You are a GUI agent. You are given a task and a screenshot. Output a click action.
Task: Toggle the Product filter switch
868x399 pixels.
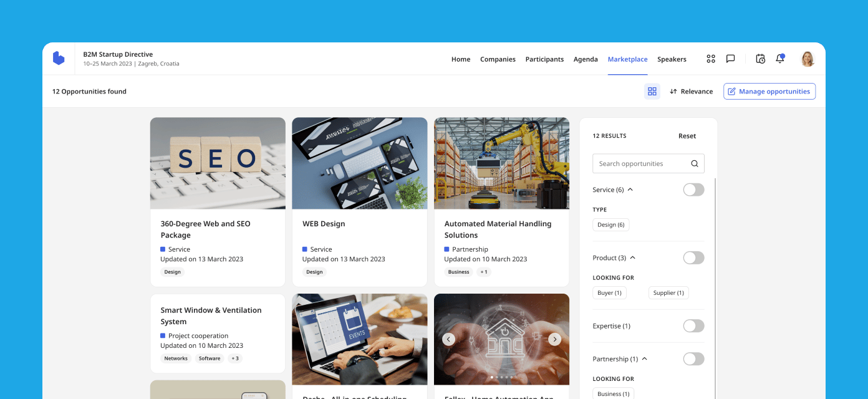pos(693,257)
